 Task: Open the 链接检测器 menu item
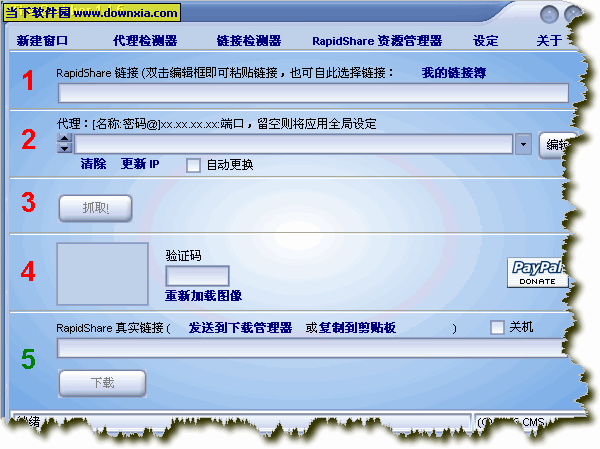tap(249, 41)
